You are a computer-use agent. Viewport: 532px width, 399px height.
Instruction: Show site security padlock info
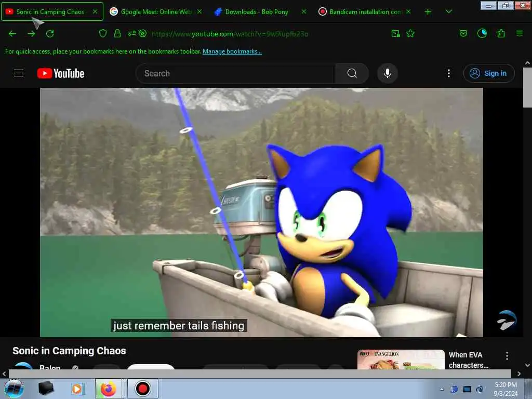(117, 33)
